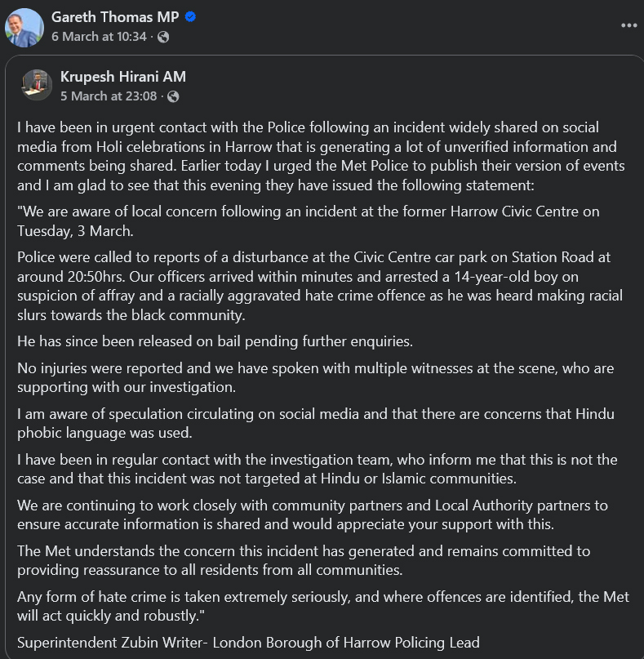Open the "6 March at 10:34" timestamp
644x659 pixels.
click(99, 37)
